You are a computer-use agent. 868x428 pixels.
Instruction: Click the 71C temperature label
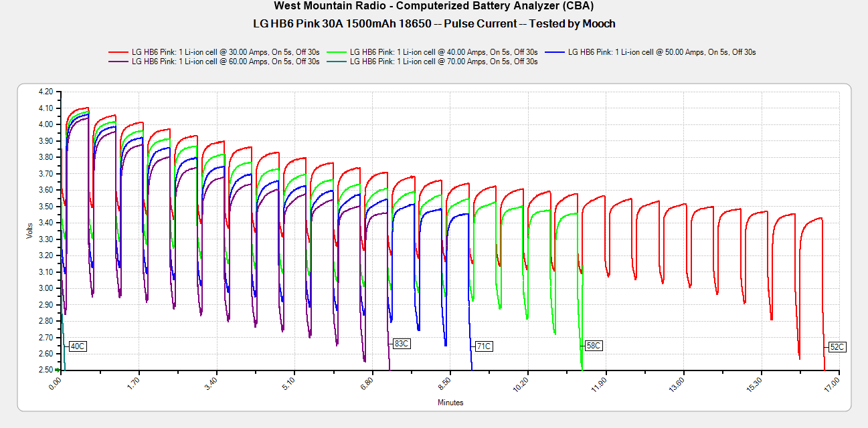point(484,346)
